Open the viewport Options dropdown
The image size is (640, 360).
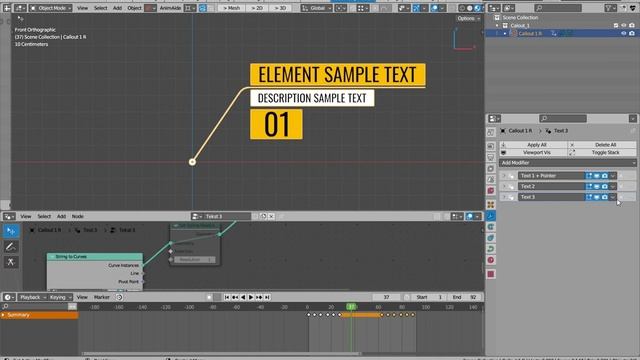(x=468, y=18)
